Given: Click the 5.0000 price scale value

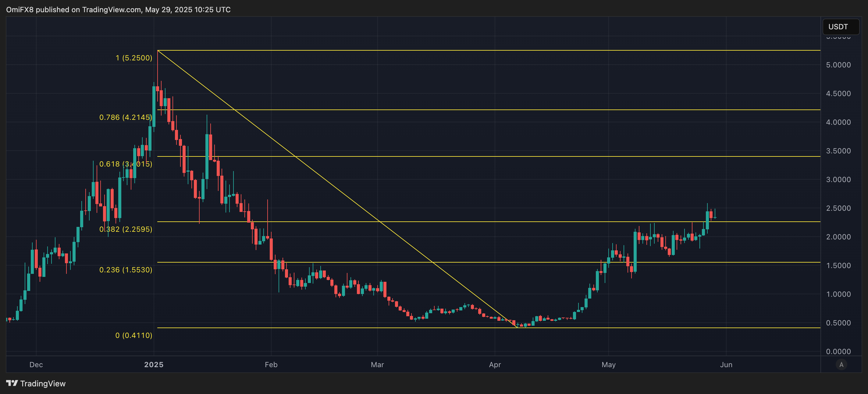Looking at the screenshot, I should coord(838,65).
